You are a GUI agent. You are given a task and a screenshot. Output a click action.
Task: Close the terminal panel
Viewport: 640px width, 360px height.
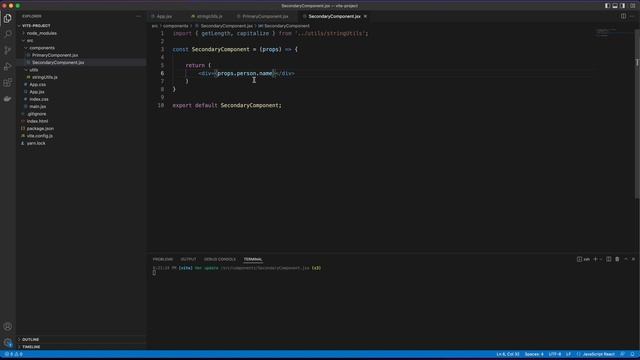click(633, 259)
